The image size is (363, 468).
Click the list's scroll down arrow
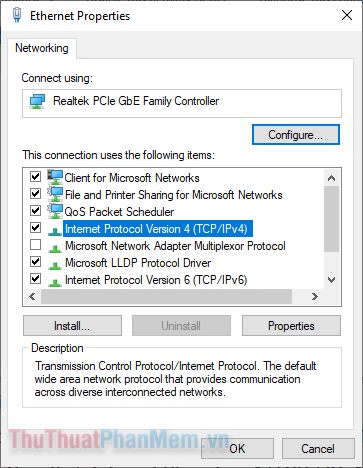pyautogui.click(x=331, y=280)
